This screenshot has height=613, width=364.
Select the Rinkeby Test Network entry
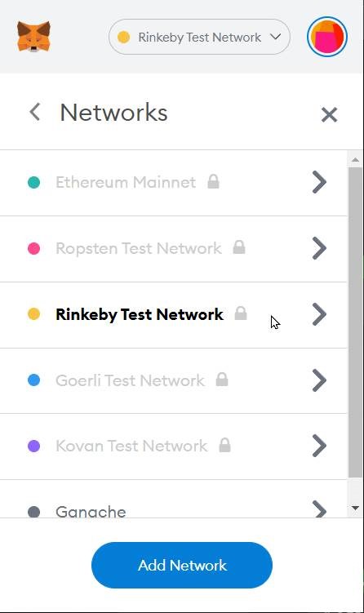click(173, 315)
